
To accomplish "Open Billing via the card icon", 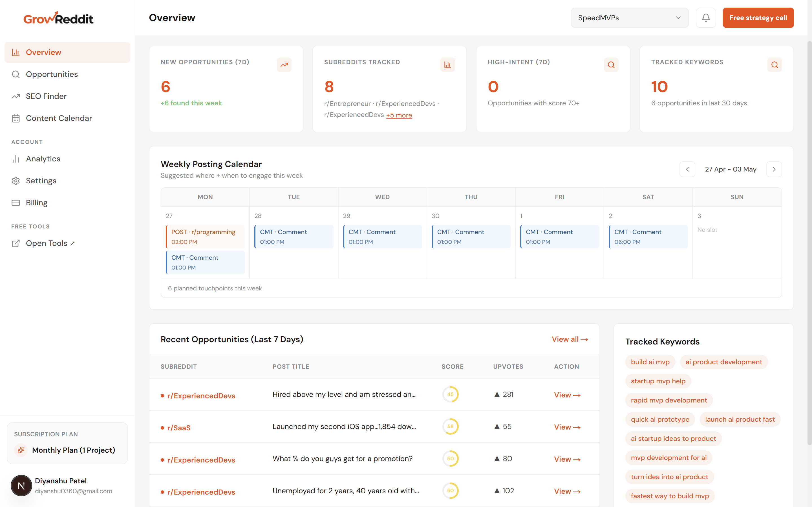I will point(16,203).
